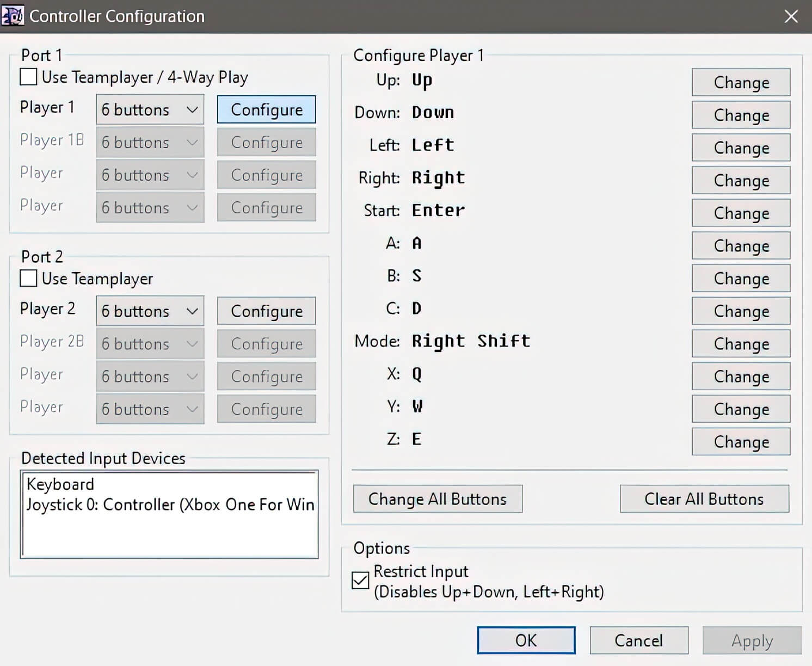Open Player 1 button type dropdown

point(150,109)
